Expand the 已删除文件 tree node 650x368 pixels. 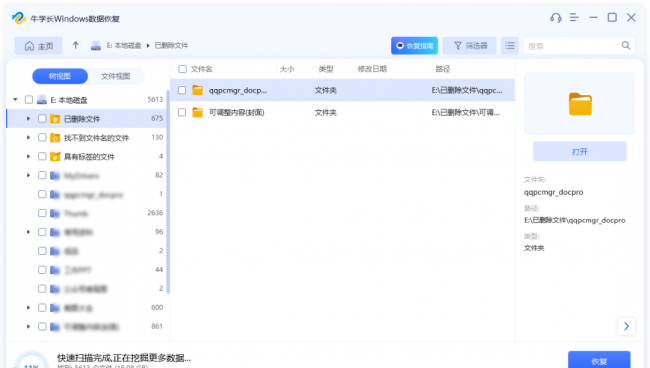pos(28,119)
